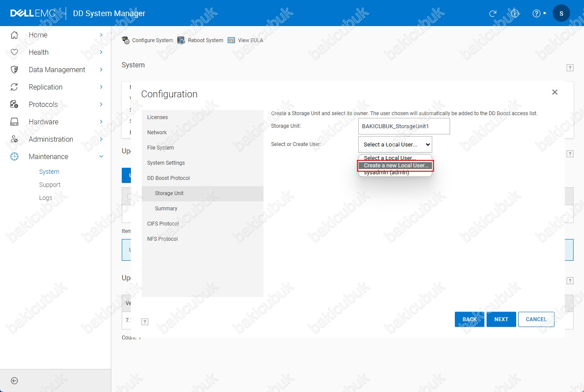Open help icon at dialog bottom-left
The width and height of the screenshot is (584, 392).
[x=145, y=322]
